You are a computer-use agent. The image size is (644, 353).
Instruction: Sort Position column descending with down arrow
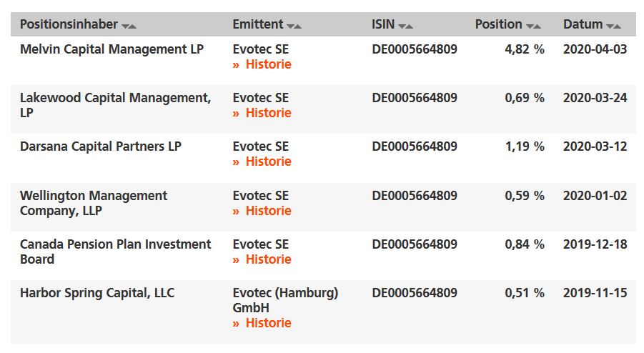(530, 26)
